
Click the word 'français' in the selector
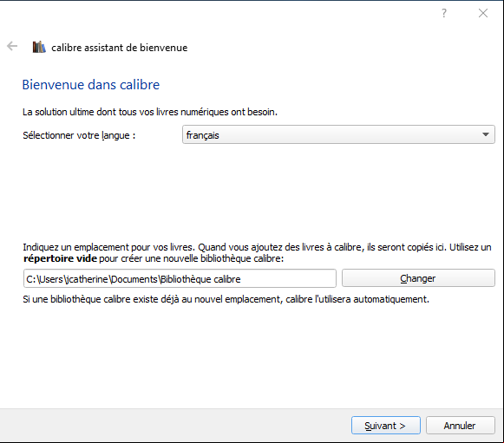click(202, 135)
